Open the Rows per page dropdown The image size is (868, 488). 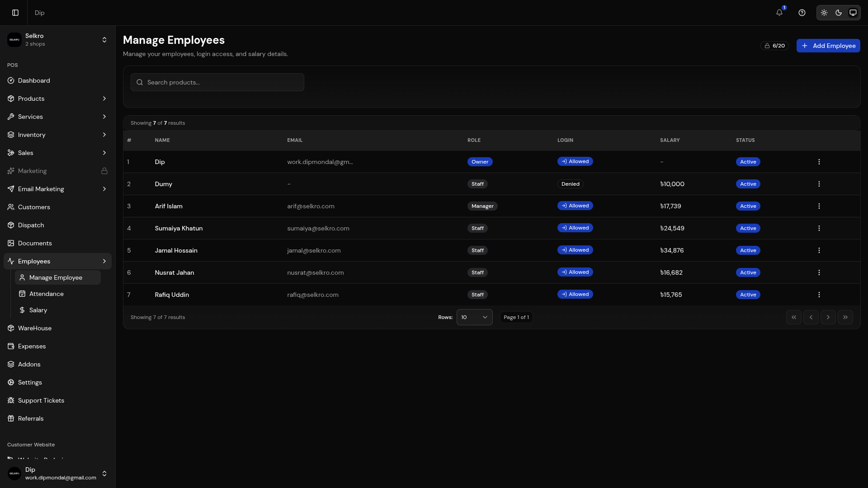pos(475,317)
